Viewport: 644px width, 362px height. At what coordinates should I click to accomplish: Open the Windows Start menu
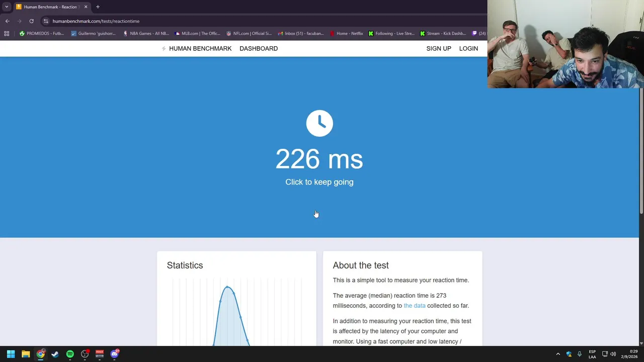(11, 354)
